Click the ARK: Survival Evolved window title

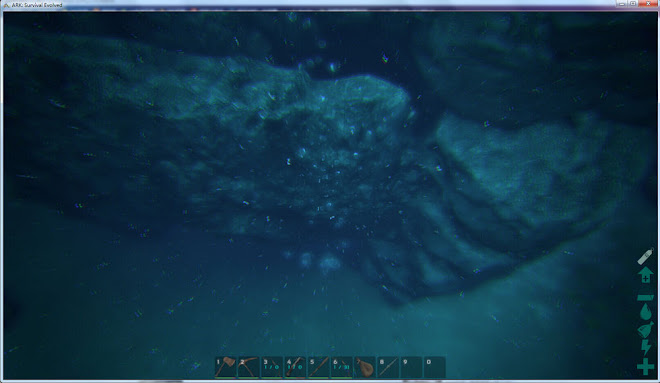point(37,5)
